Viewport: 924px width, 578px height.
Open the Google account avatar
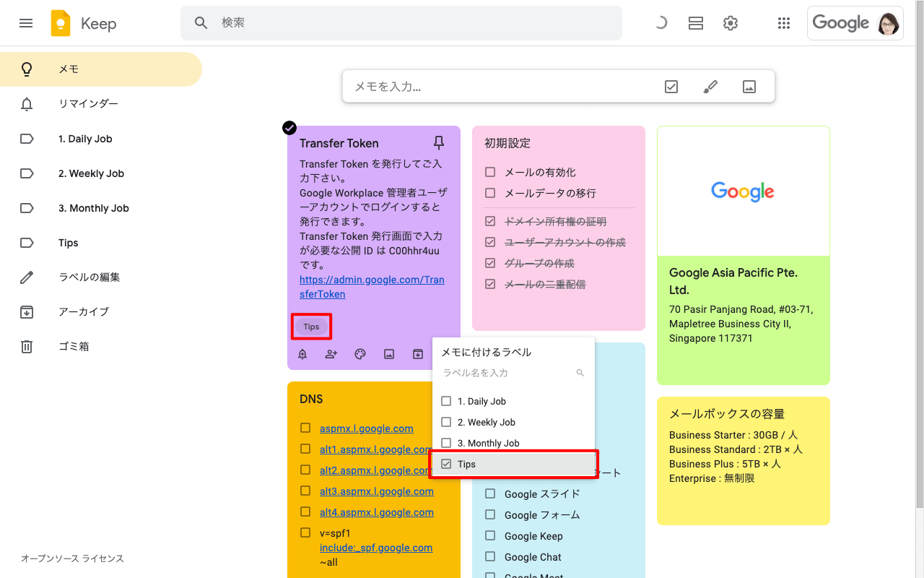click(889, 23)
